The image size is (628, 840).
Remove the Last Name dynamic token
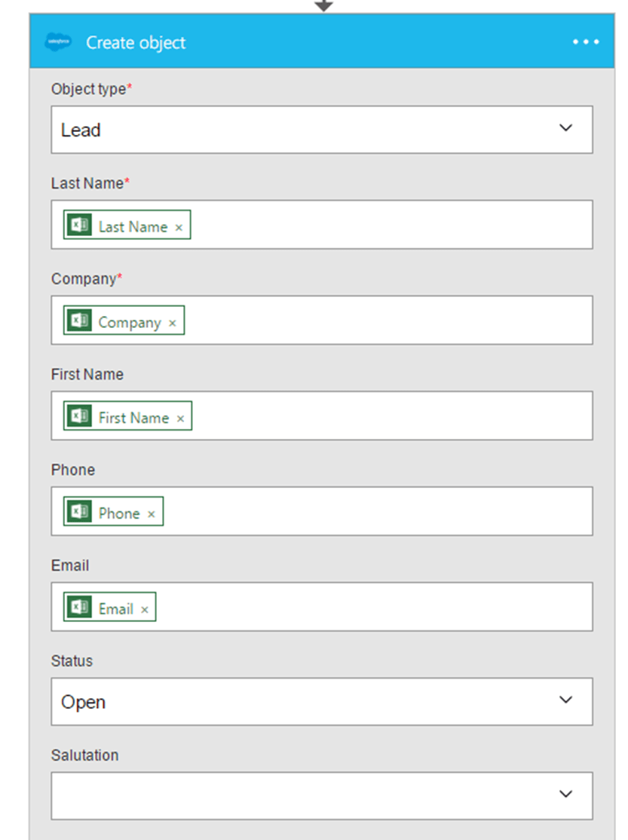(179, 227)
